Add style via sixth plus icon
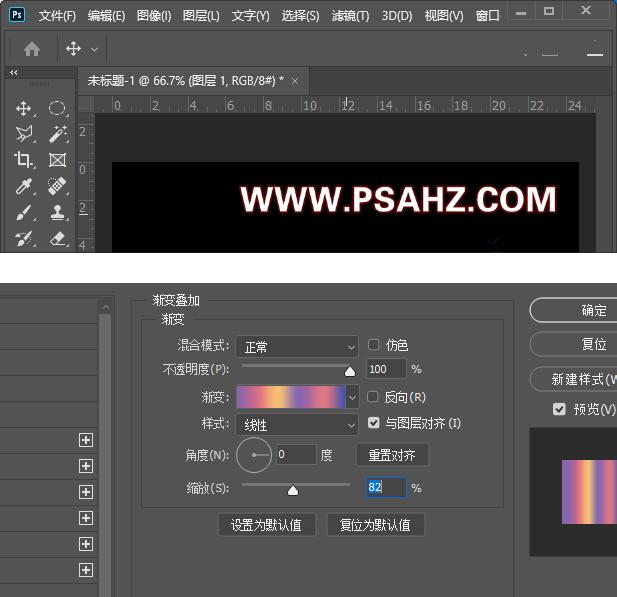Viewport: 617px width, 597px height. 86,570
